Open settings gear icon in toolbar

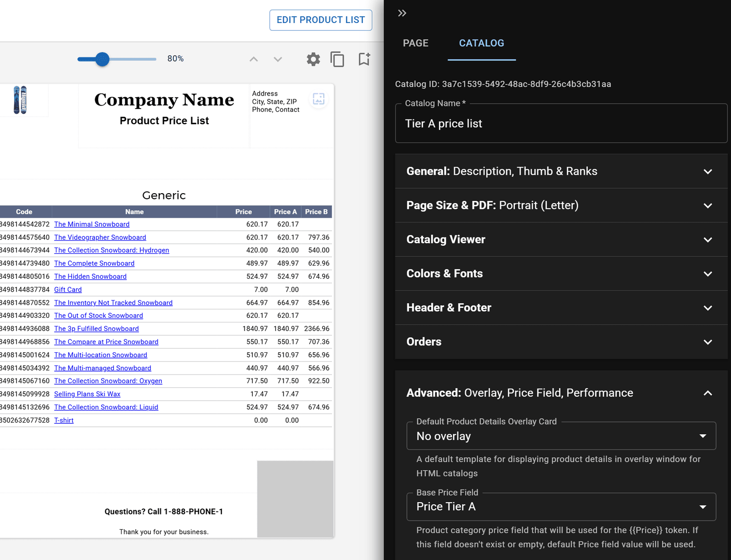click(x=313, y=59)
